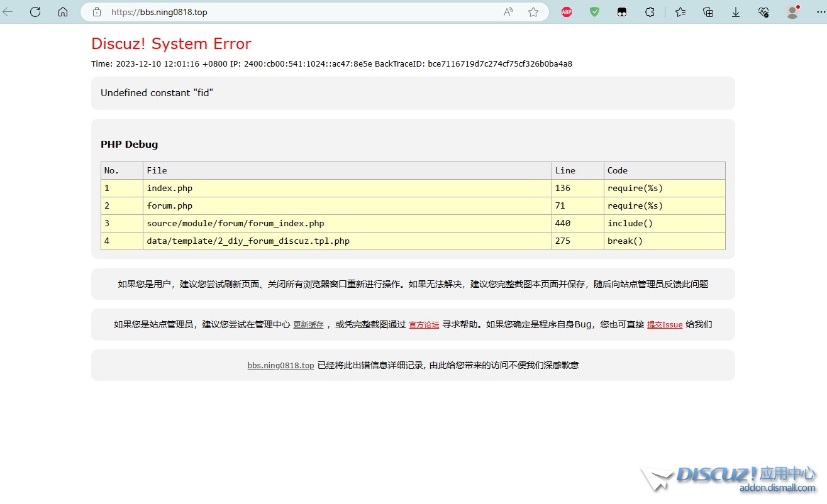Click the browser refresh icon
Viewport: 827px width, 504px height.
(x=35, y=12)
